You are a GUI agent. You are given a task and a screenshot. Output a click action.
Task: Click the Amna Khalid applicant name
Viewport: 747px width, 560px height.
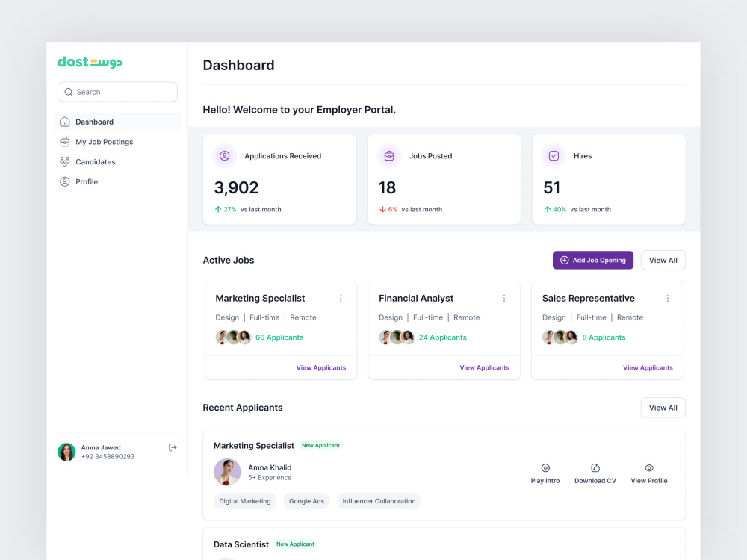pos(270,467)
